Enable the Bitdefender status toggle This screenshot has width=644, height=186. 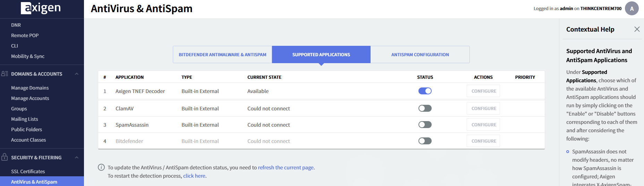point(425,141)
